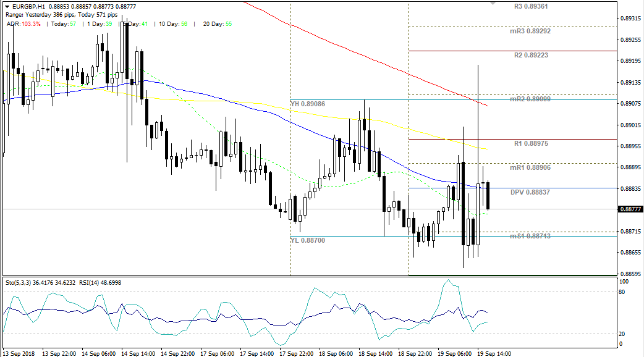Click the 0.88655 price scale value
This screenshot has height=357, width=644.
631,253
